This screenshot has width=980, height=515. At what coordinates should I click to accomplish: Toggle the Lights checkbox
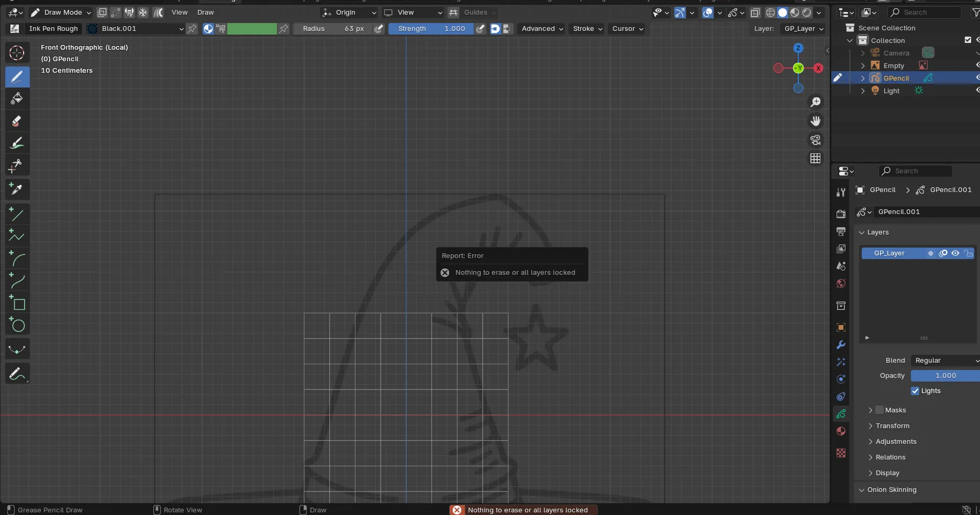(x=915, y=391)
